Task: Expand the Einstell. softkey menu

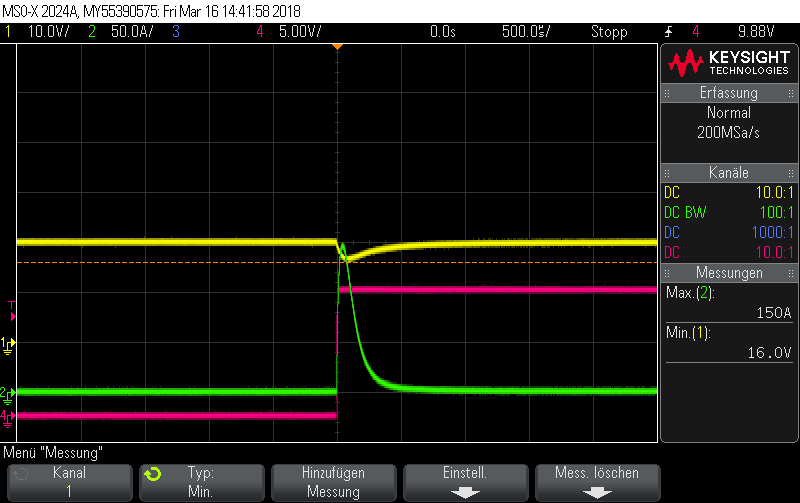Action: coord(465,482)
